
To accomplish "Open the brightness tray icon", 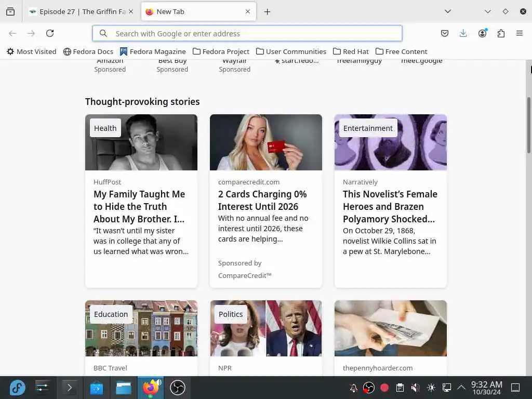I will [431, 388].
